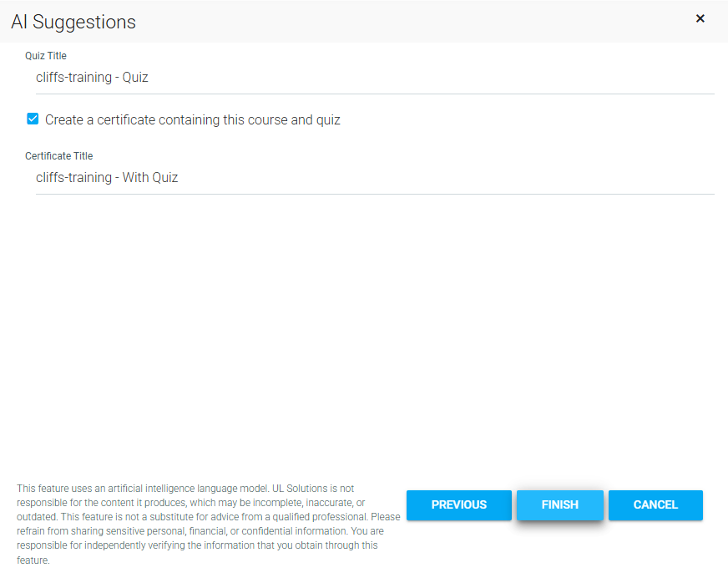Click the 'Create a certificate containing this course' label
This screenshot has width=728, height=588.
(193, 120)
